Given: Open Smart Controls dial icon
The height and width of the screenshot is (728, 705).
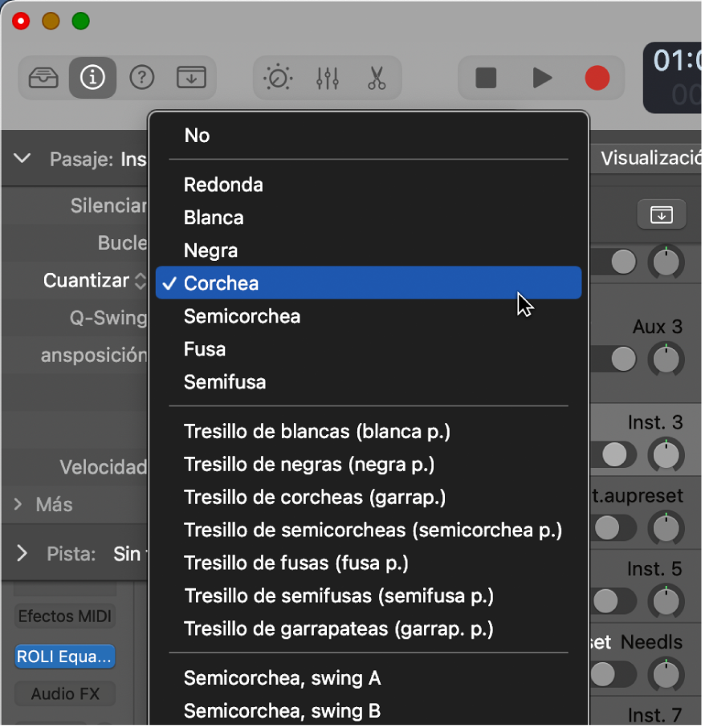Looking at the screenshot, I should coord(278,78).
